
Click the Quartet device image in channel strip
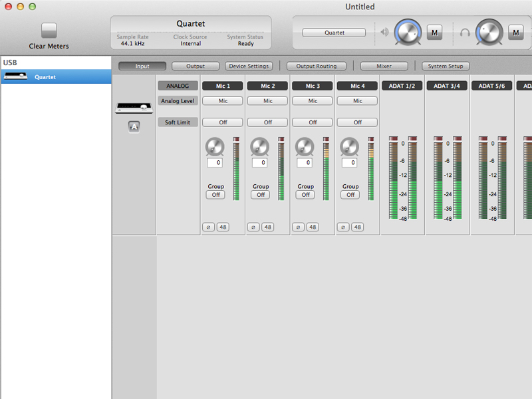point(134,108)
